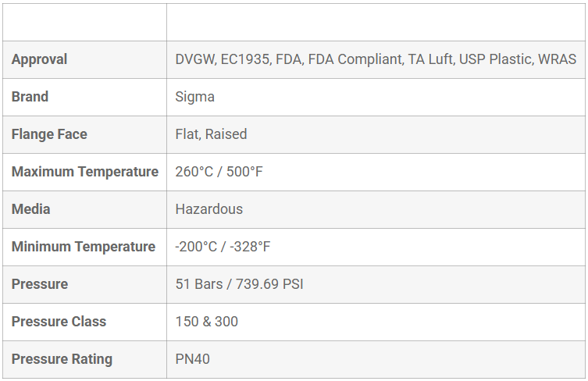Select the Flat, Raised value cell
The image size is (588, 381).
click(x=211, y=134)
